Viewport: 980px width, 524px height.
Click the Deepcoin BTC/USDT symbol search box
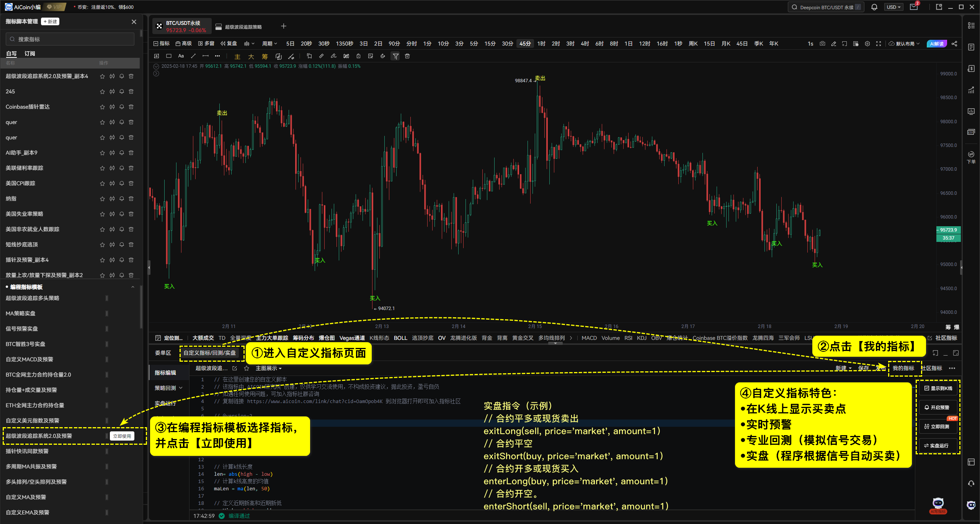(826, 7)
